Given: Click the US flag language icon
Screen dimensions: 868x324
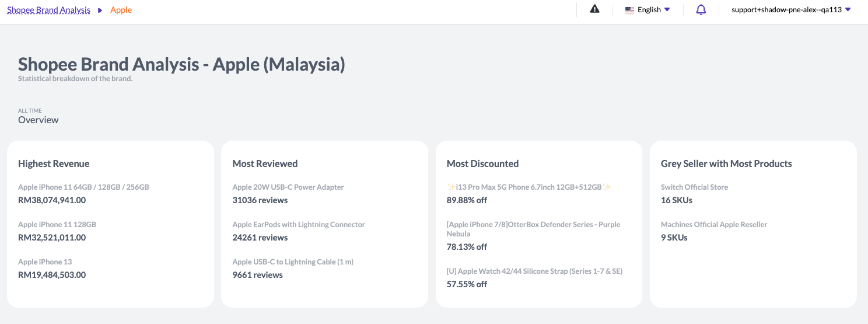Looking at the screenshot, I should 629,10.
